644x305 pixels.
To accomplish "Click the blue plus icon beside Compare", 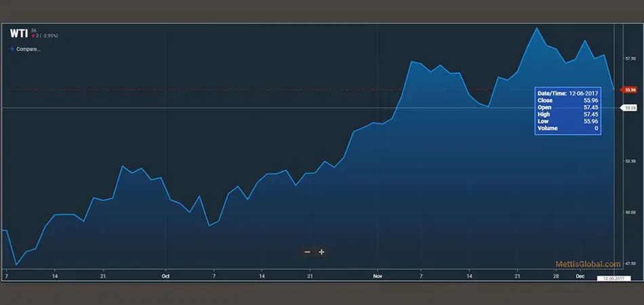I will (x=12, y=49).
